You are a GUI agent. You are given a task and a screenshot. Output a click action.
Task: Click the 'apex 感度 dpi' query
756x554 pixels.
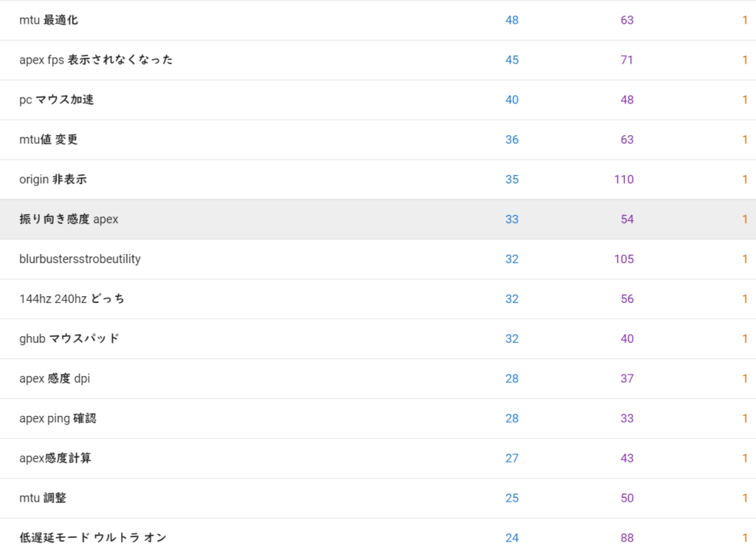pyautogui.click(x=55, y=379)
